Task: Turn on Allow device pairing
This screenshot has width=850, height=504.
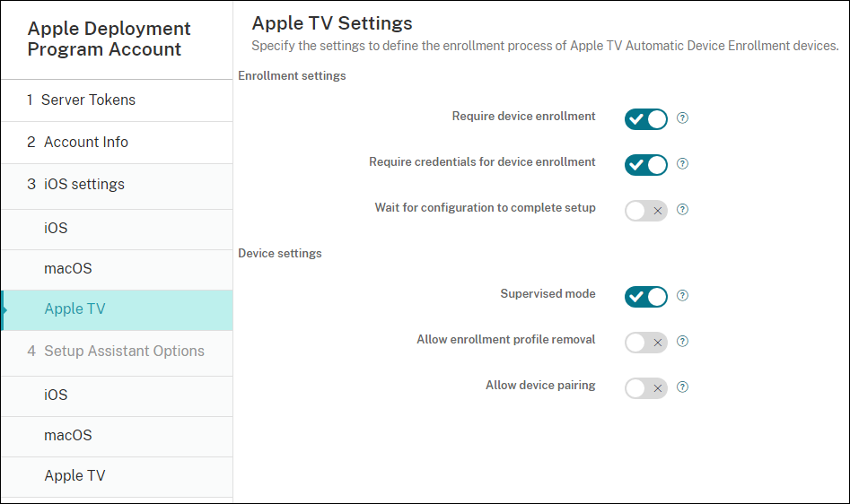Action: click(646, 388)
